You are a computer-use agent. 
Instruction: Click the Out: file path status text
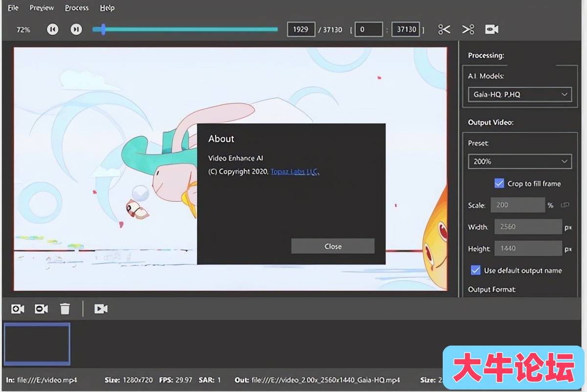[317, 380]
